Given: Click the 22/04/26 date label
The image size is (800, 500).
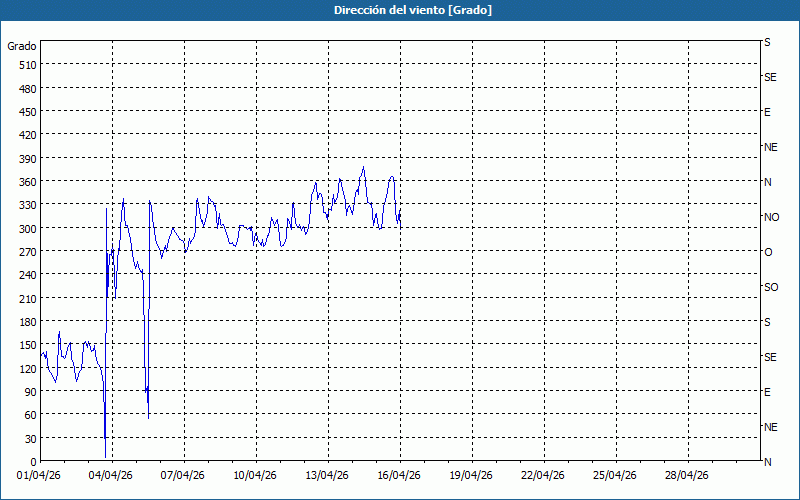Looking at the screenshot, I should click(544, 476).
